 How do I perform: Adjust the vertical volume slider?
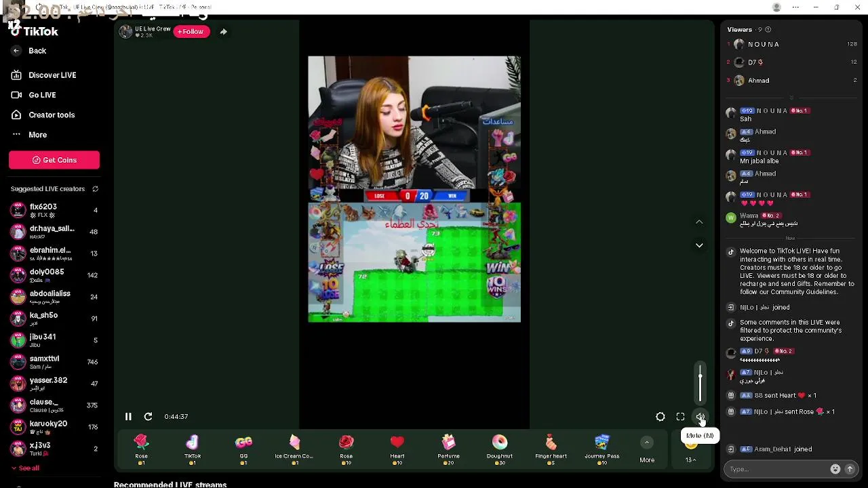[x=701, y=384]
